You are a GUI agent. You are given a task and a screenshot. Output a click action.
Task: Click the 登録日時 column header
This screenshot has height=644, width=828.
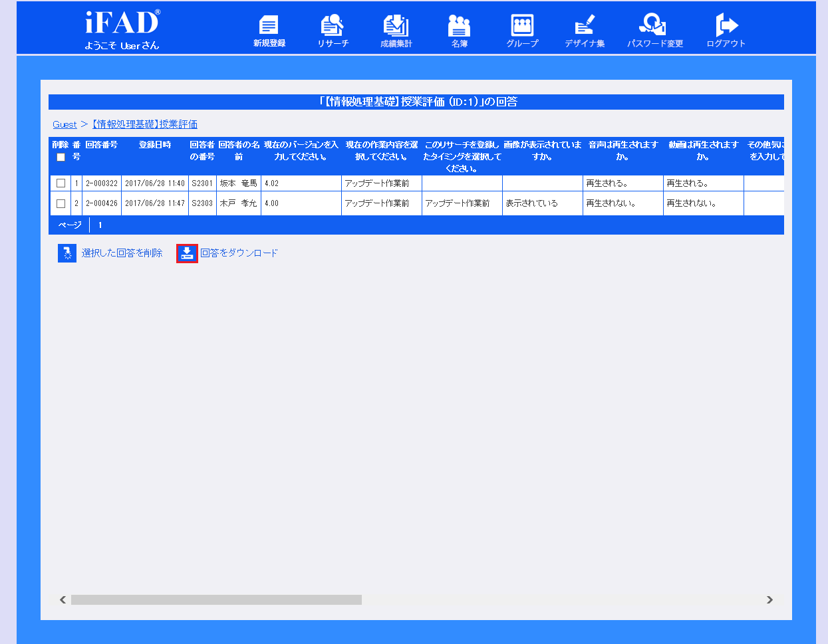tap(155, 144)
